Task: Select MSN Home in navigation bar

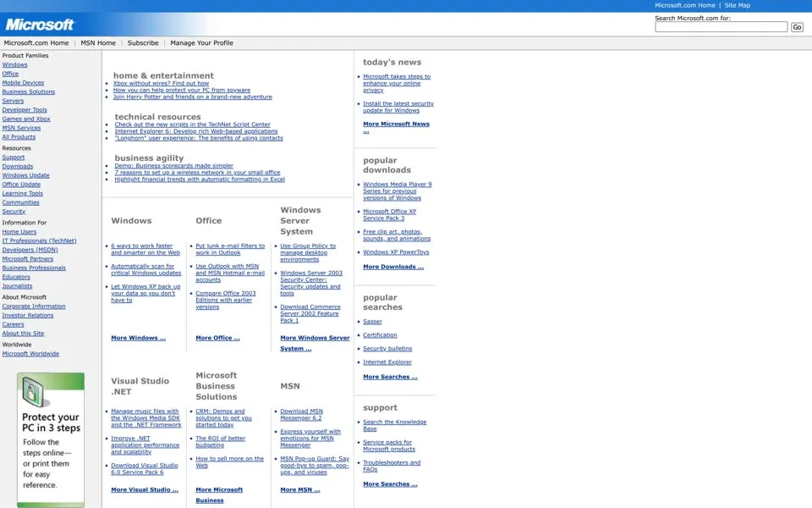Action: point(98,43)
